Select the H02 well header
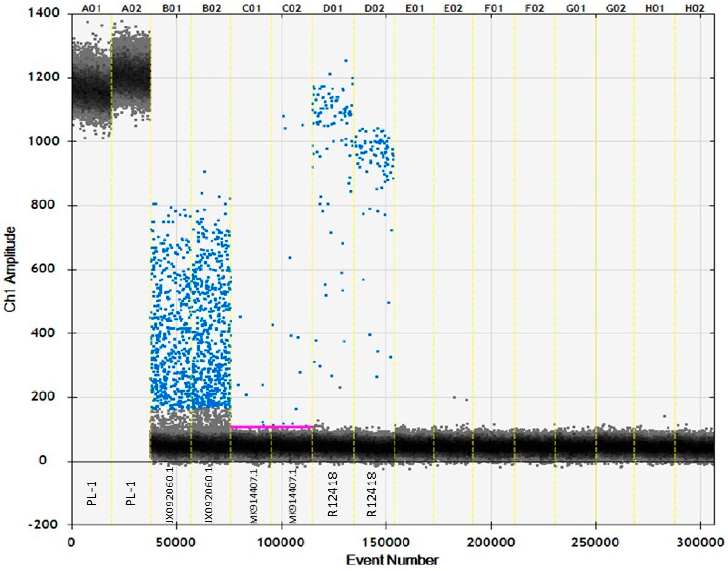The image size is (728, 571). click(x=695, y=8)
